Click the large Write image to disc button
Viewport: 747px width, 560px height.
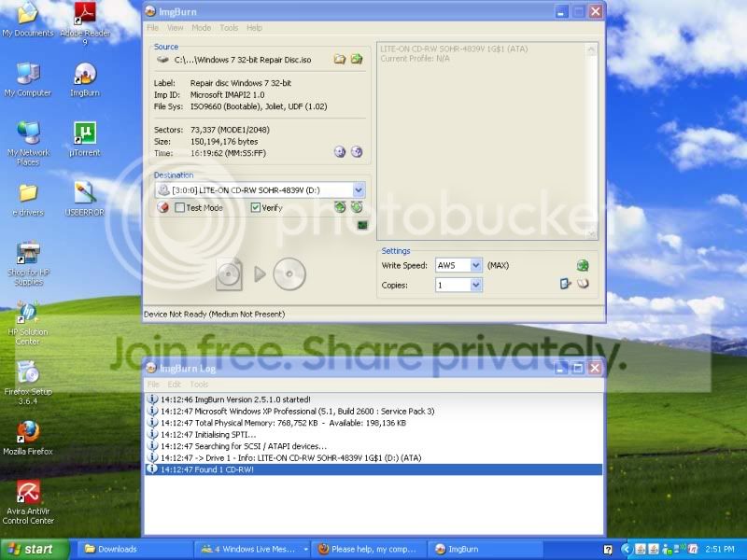click(x=261, y=273)
